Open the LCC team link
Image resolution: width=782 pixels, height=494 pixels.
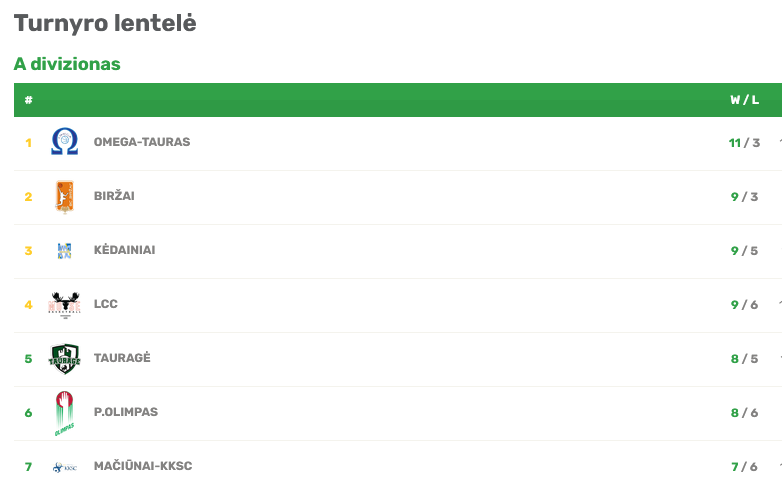coord(106,304)
